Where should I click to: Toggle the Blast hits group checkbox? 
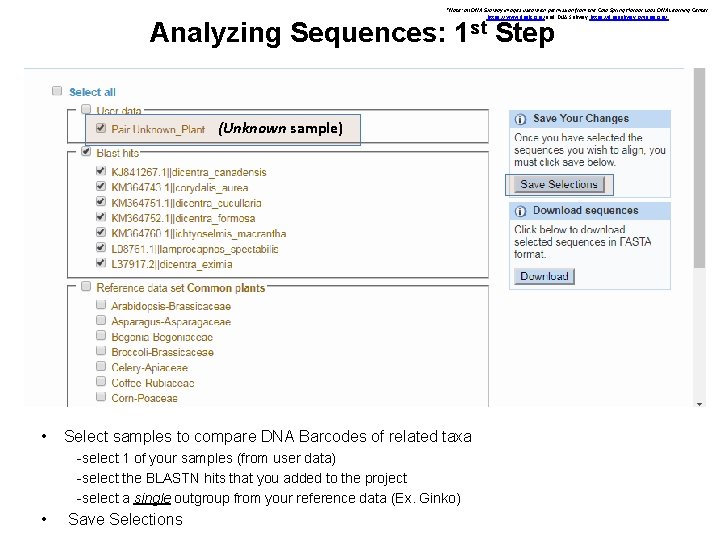[x=87, y=152]
